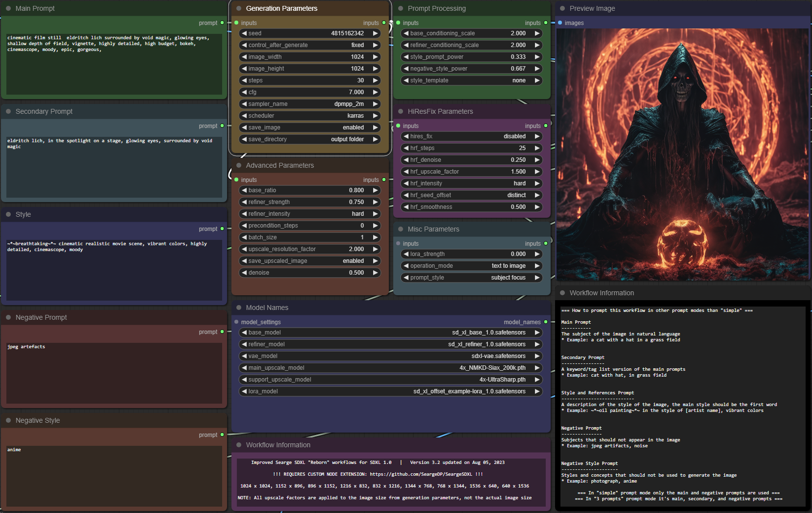Open the style_template dropdown

[x=472, y=80]
